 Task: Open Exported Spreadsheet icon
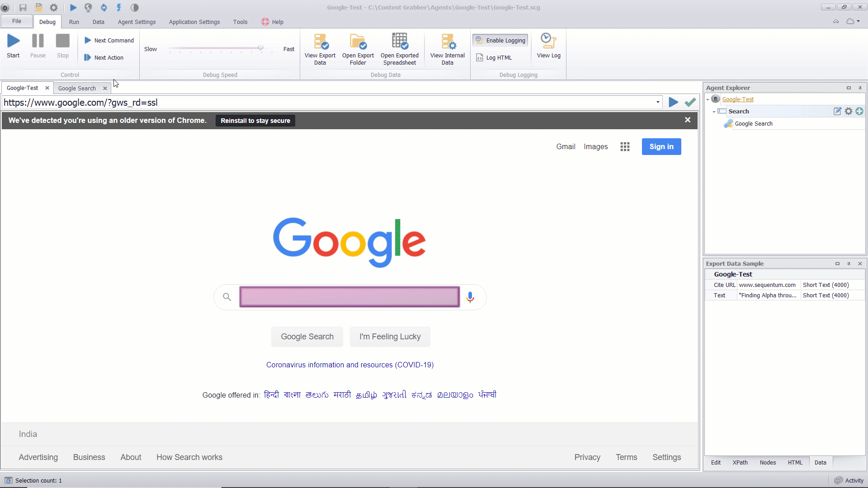[x=400, y=42]
